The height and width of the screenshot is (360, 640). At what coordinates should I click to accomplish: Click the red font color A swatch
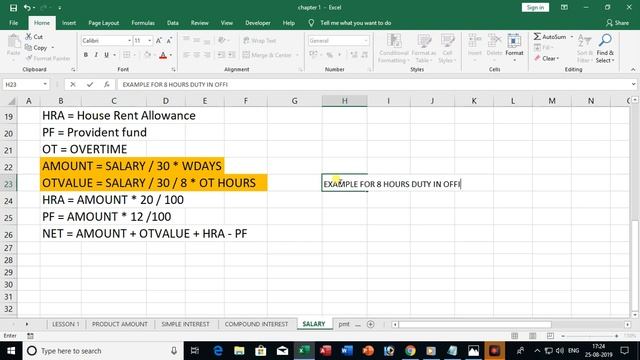pyautogui.click(x=163, y=55)
